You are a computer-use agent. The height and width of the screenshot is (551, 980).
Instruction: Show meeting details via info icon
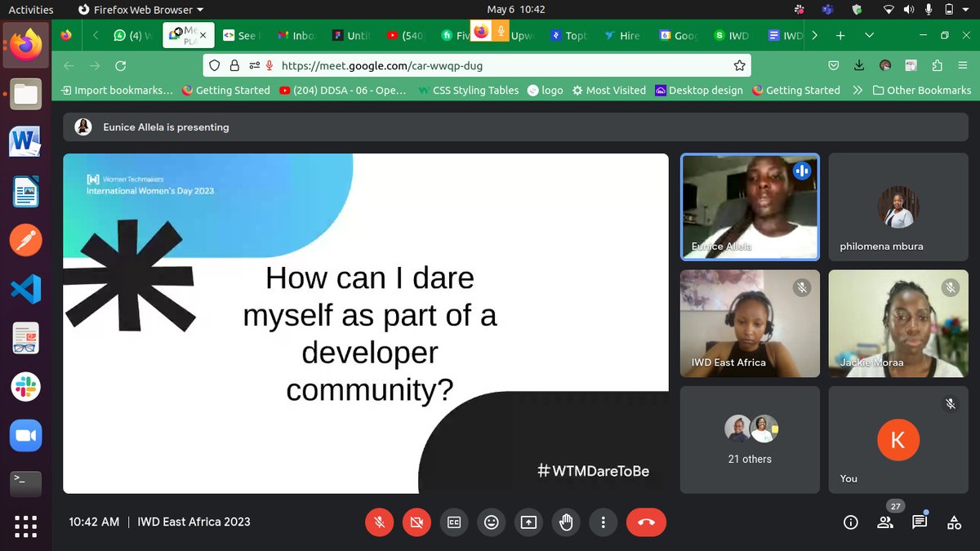pyautogui.click(x=850, y=522)
